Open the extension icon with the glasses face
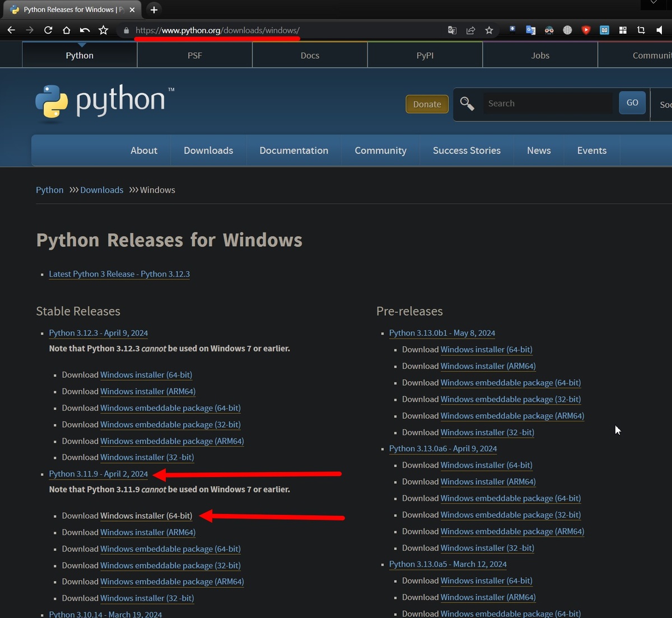This screenshot has width=672, height=618. point(549,30)
